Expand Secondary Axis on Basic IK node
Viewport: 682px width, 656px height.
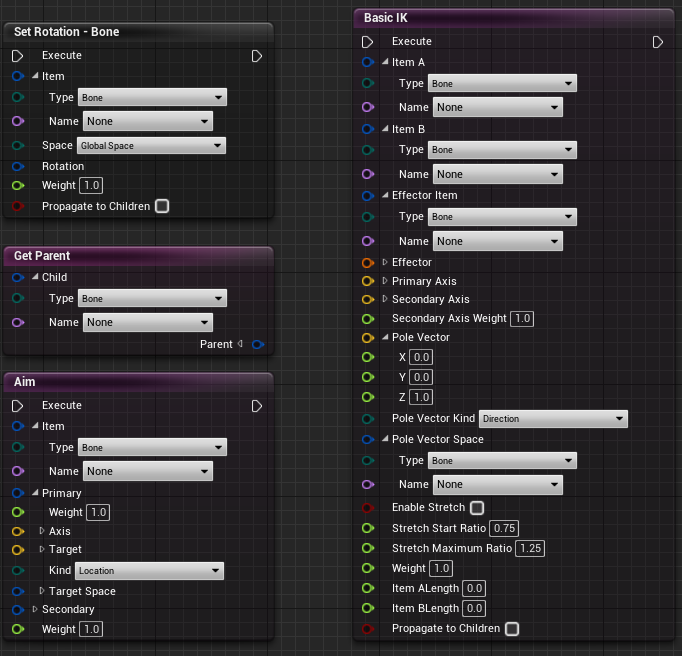click(385, 299)
